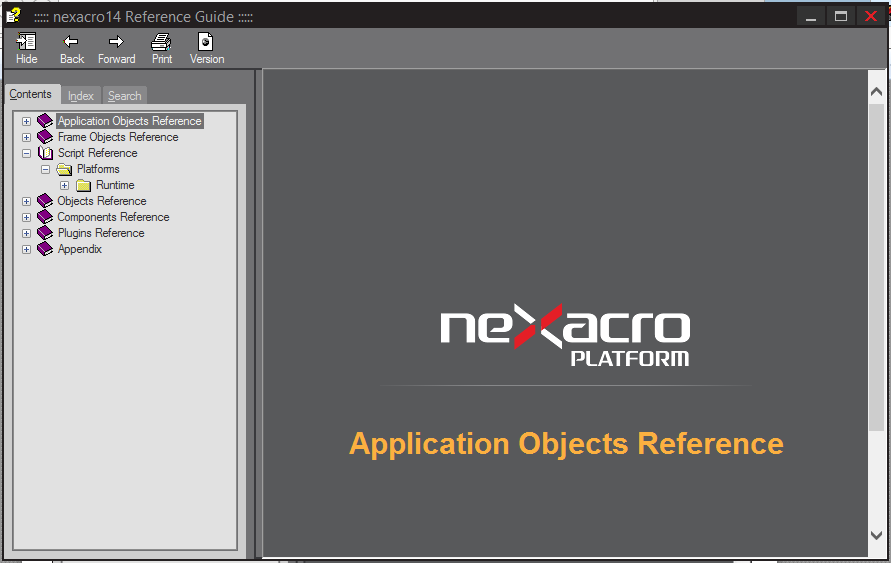Switch to the Search tab
The width and height of the screenshot is (891, 563).
124,96
